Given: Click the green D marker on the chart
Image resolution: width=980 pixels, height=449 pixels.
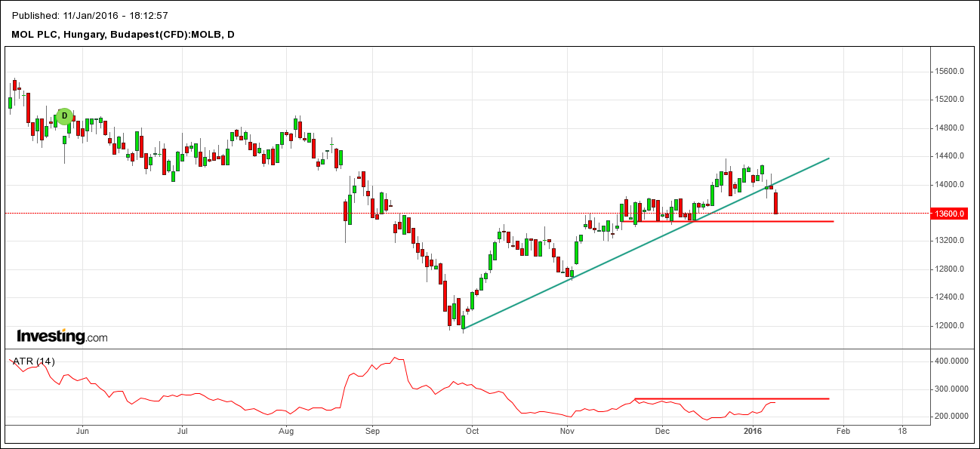Looking at the screenshot, I should tap(64, 116).
